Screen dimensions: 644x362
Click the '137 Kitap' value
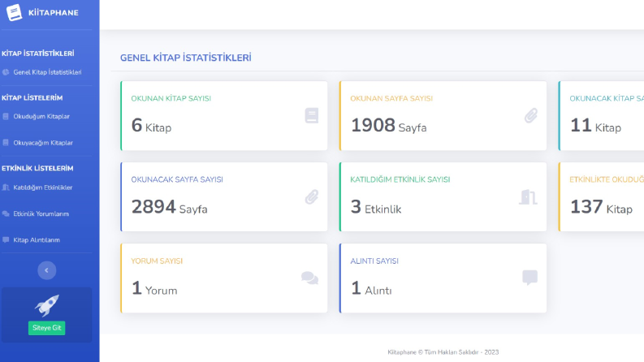point(601,207)
